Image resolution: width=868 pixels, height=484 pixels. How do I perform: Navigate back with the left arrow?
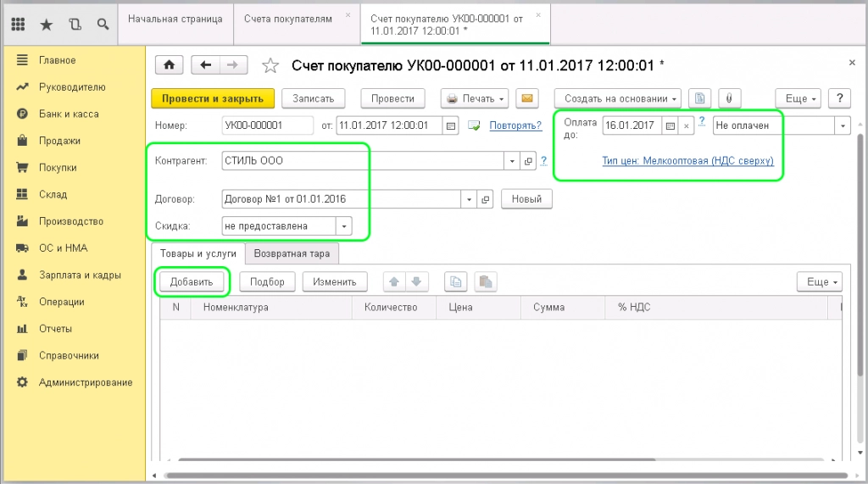[205, 65]
